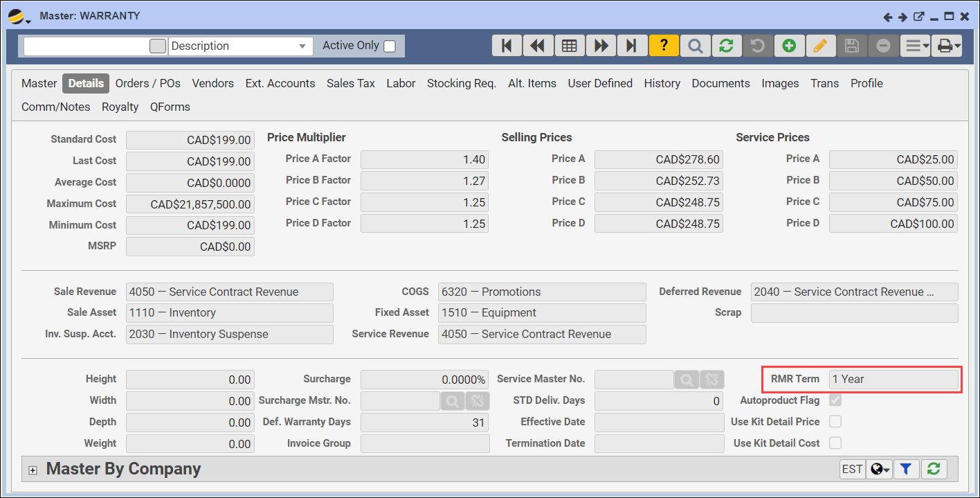Open the Comm/Notes tab
The image size is (980, 498).
(x=55, y=107)
